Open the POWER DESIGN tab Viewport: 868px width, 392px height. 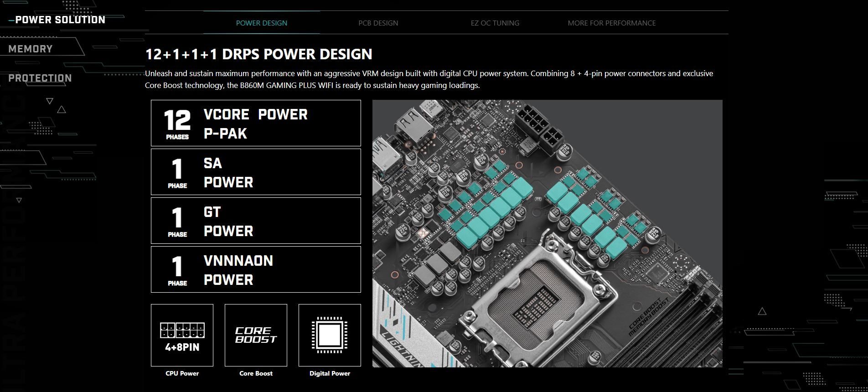[262, 23]
